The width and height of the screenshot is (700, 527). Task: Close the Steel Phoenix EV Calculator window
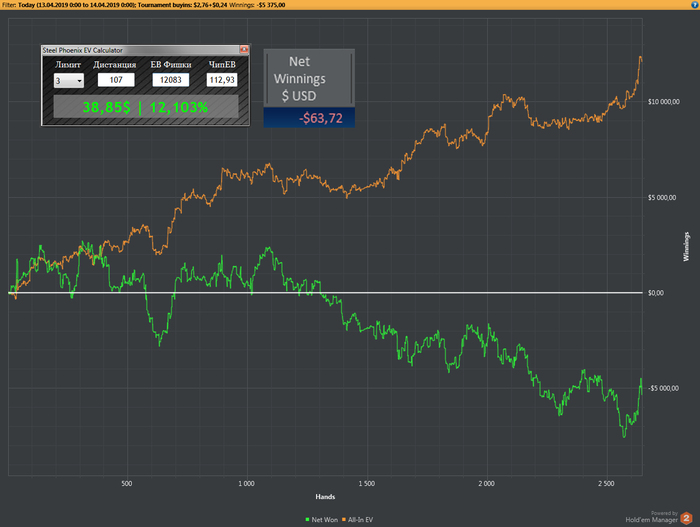click(x=244, y=50)
